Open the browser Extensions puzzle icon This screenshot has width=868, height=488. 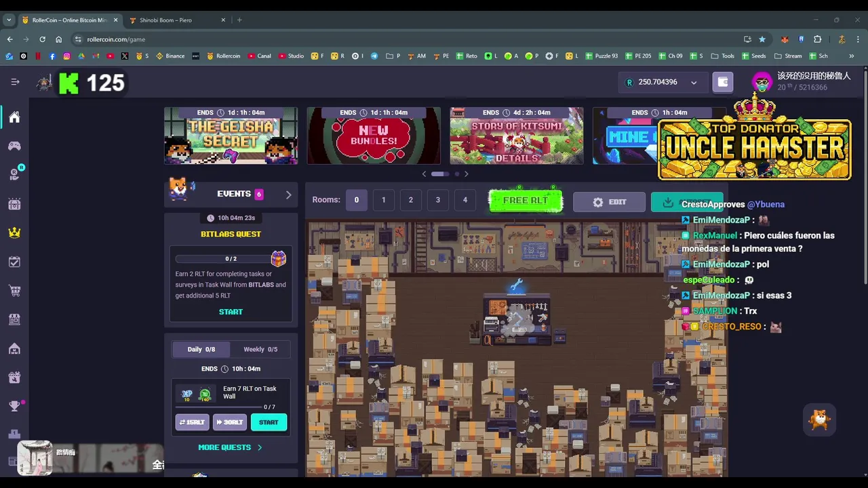point(817,39)
